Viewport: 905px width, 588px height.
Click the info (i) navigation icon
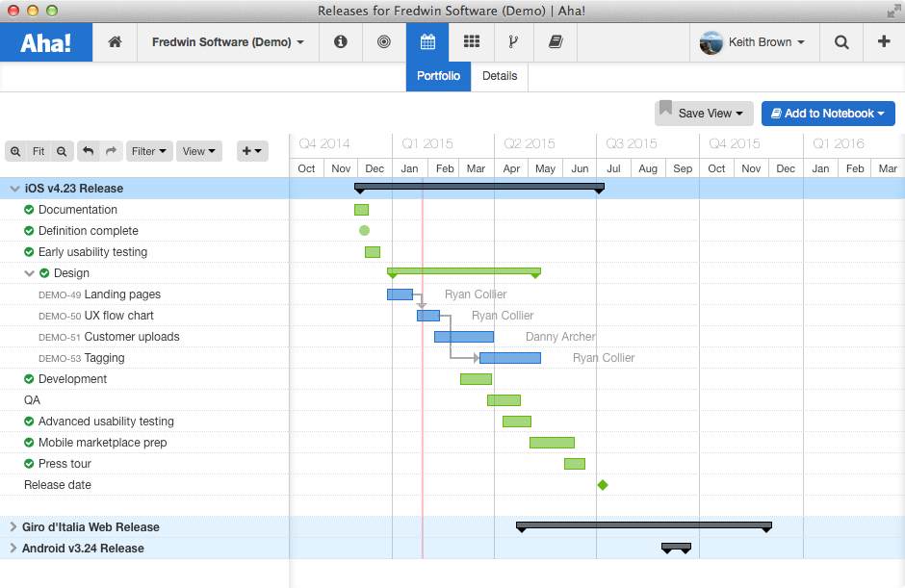[x=341, y=42]
